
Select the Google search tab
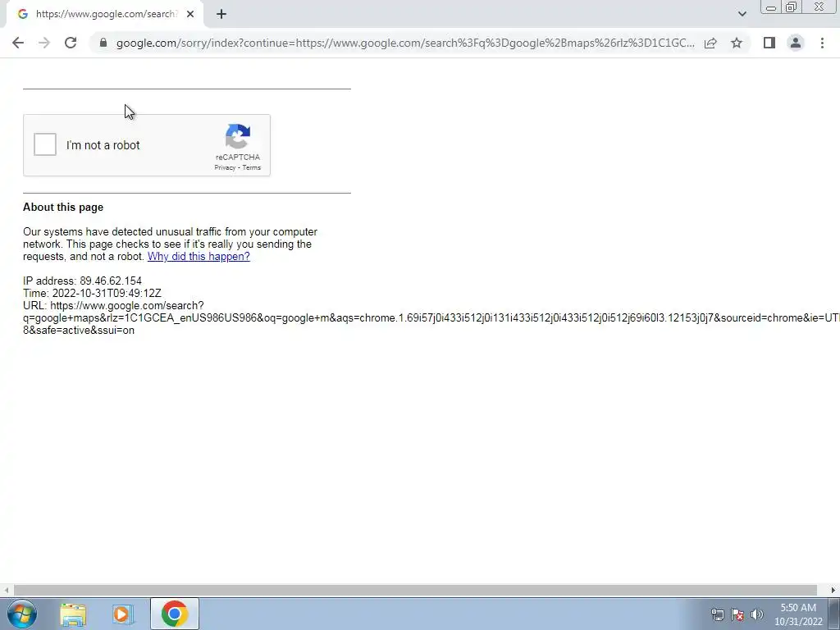[x=105, y=15]
